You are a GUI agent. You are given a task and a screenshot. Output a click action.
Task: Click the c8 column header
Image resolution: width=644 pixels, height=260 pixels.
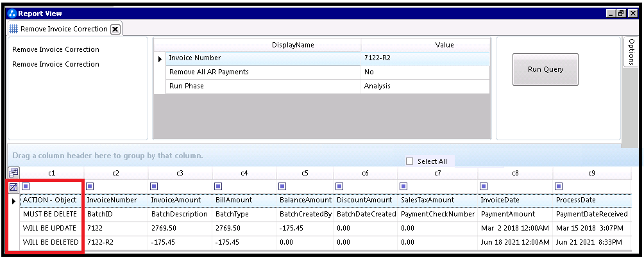pyautogui.click(x=516, y=173)
